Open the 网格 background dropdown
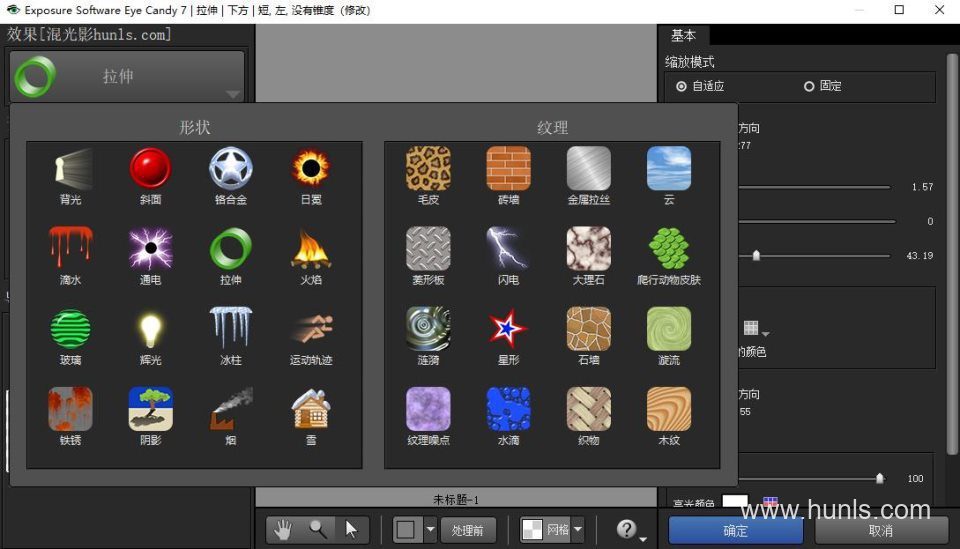Screen dimensions: 960x549 pyautogui.click(x=577, y=529)
